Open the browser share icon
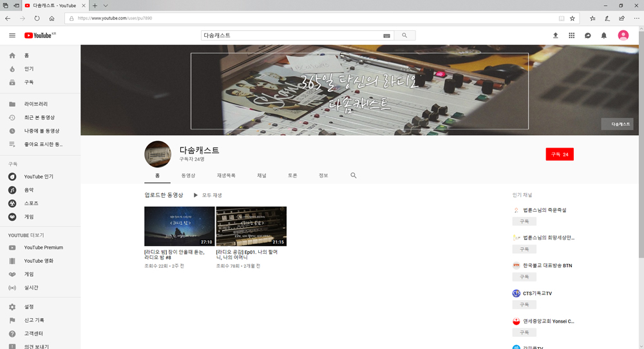644x349 pixels. (622, 18)
